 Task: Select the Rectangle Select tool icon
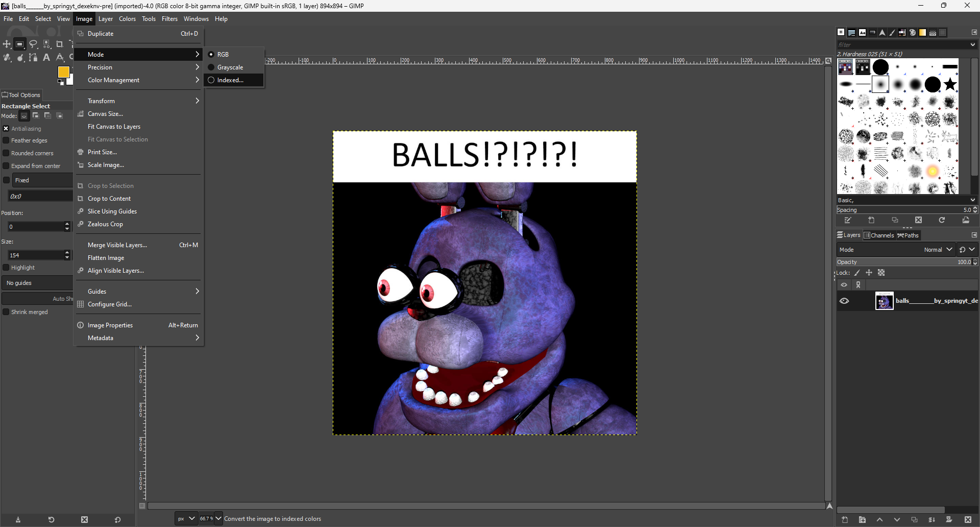(x=20, y=44)
